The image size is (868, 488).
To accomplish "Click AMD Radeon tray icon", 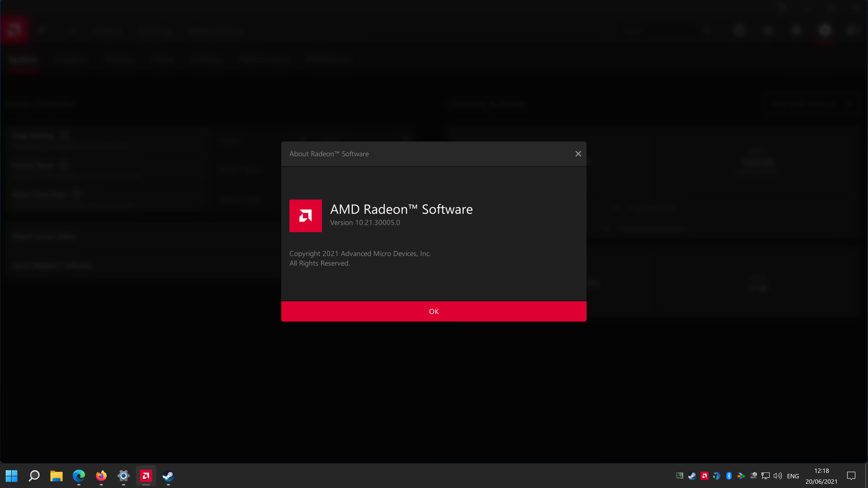I will point(704,476).
